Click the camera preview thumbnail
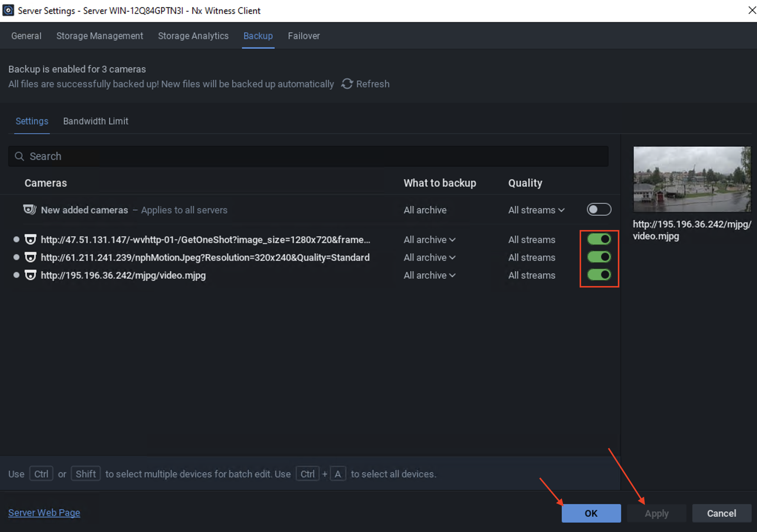757x532 pixels. (692, 179)
